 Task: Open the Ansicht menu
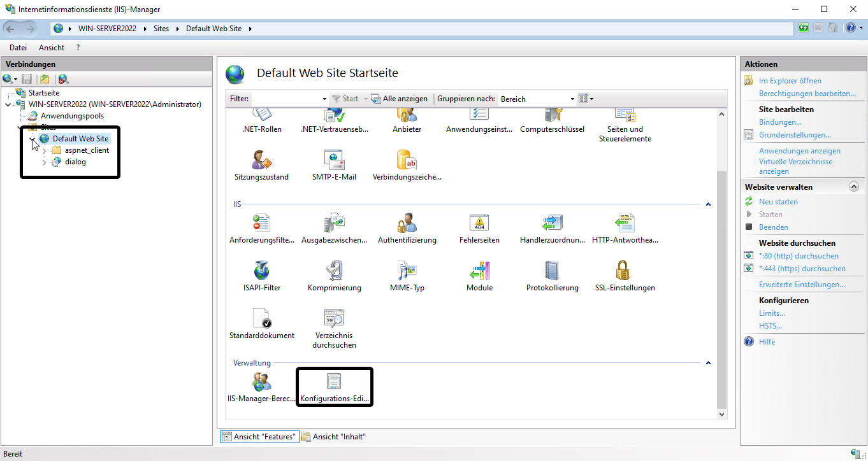pyautogui.click(x=52, y=48)
